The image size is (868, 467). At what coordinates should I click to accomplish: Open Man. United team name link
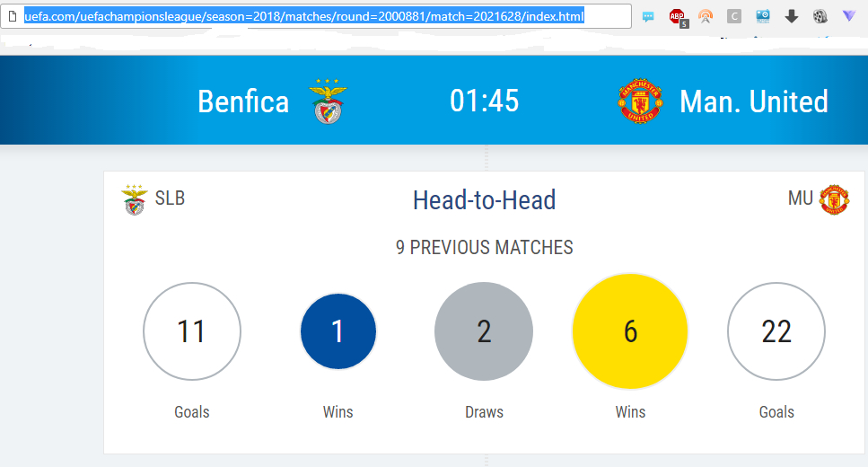coord(754,101)
